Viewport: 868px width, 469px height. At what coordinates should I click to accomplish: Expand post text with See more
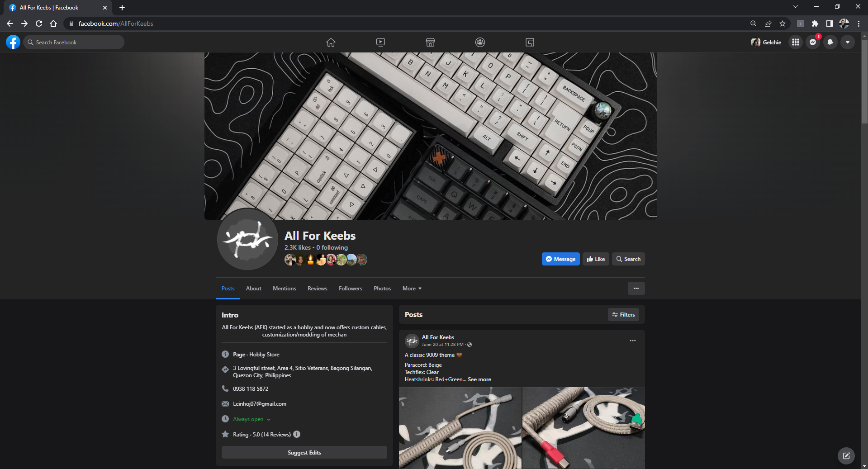click(x=479, y=379)
